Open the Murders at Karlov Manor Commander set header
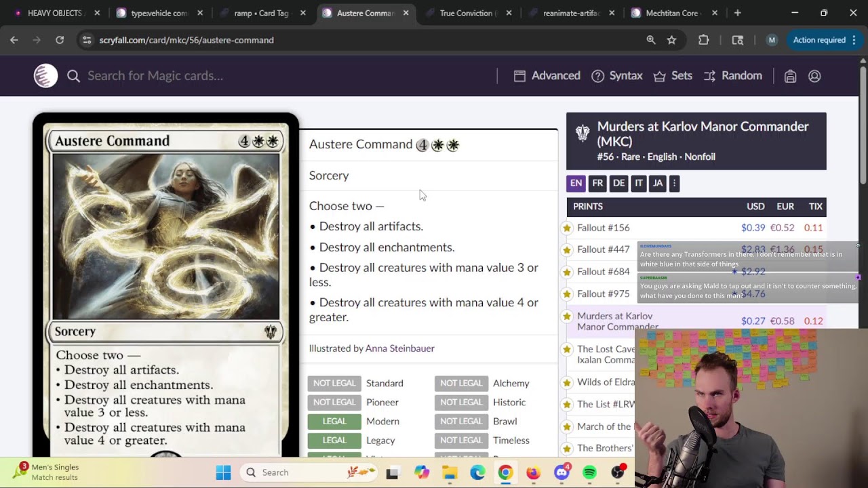The width and height of the screenshot is (868, 488). [x=696, y=141]
